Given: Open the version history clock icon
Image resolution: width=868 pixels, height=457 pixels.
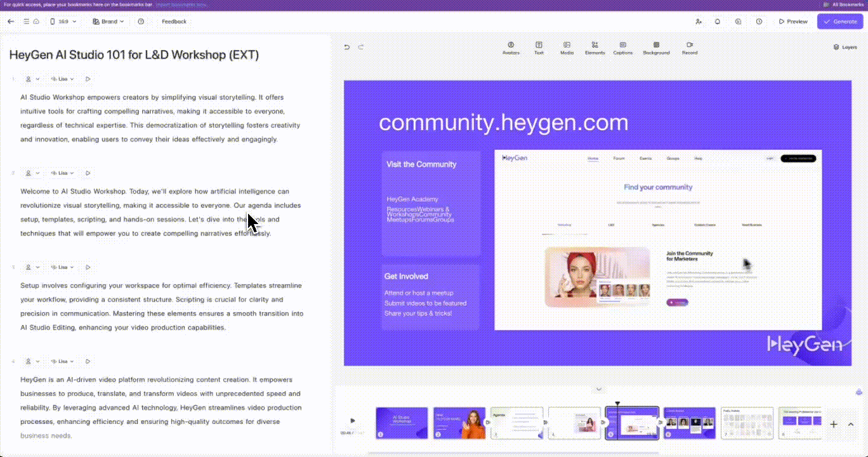Looking at the screenshot, I should click(x=759, y=22).
